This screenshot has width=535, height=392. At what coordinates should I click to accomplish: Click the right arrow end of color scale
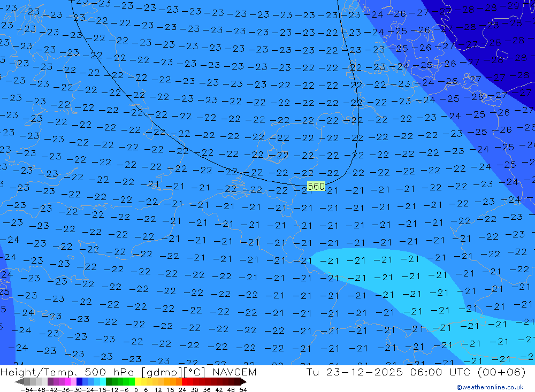[243, 382]
